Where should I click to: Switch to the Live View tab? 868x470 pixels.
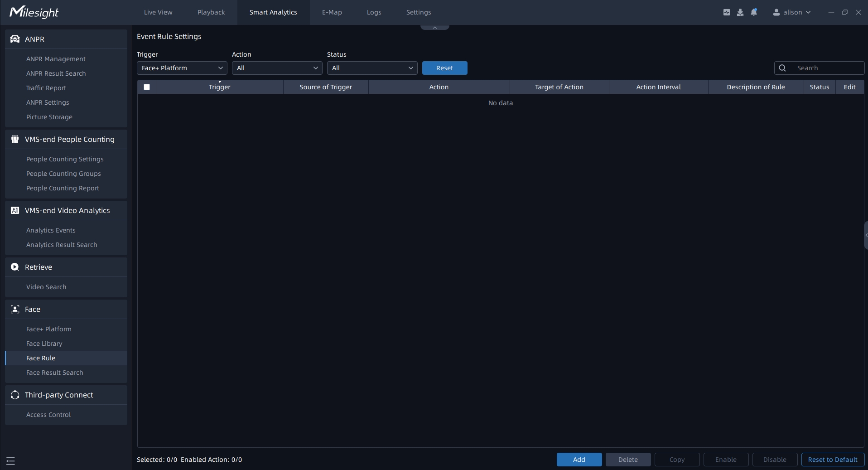[x=158, y=12]
